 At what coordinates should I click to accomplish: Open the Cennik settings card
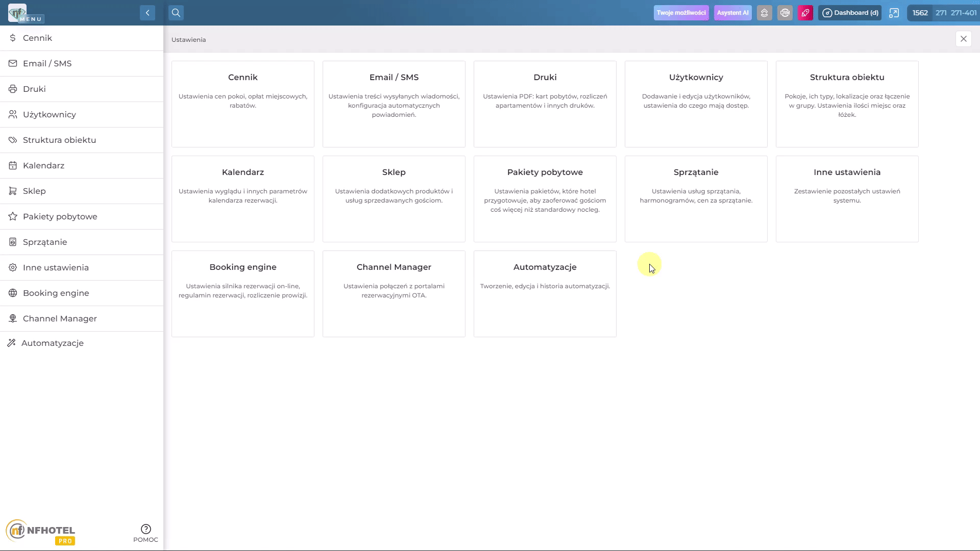coord(243,104)
